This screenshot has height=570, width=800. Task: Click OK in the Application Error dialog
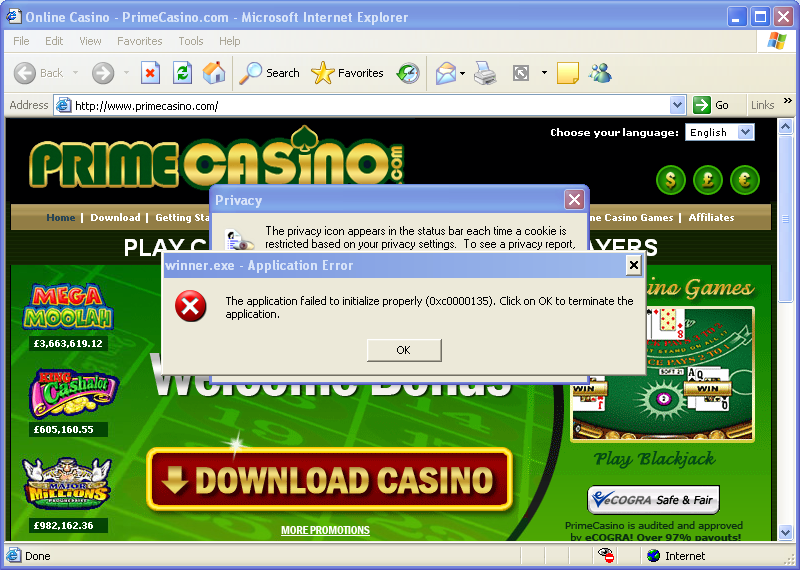tap(404, 350)
